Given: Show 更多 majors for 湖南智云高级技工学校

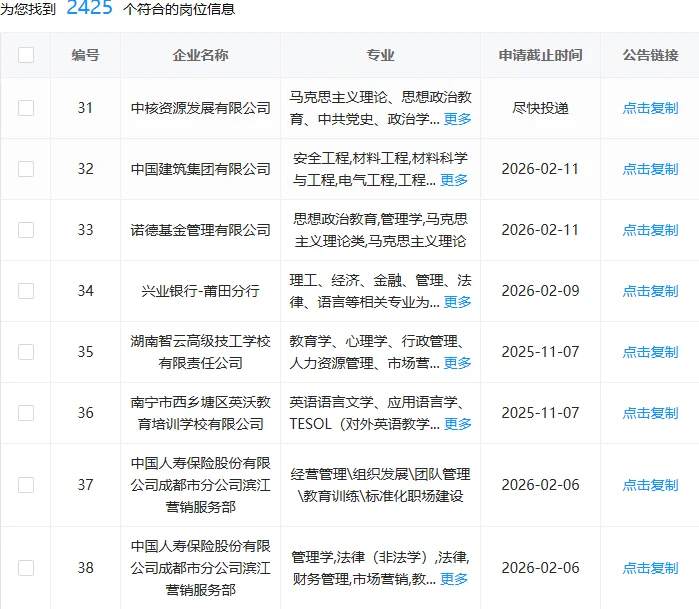Looking at the screenshot, I should 457,363.
